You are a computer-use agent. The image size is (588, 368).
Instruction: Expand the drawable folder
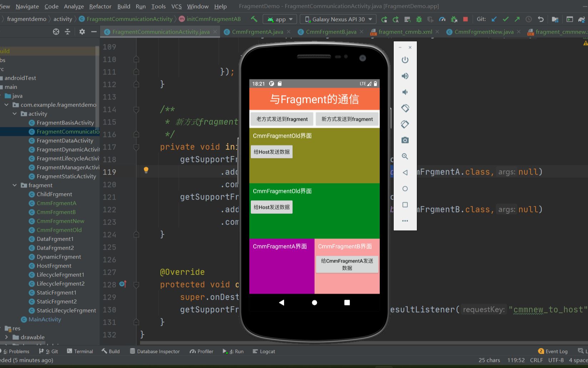coord(6,337)
